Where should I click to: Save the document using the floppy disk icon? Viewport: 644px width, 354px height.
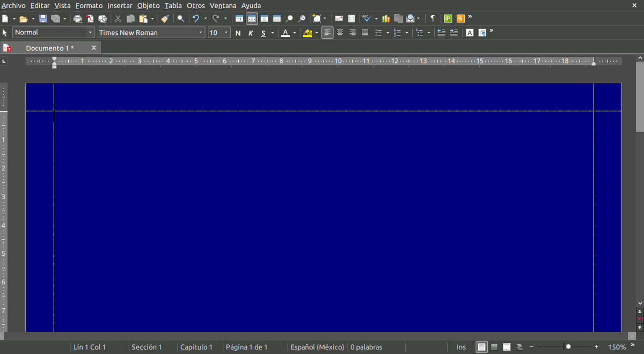pos(43,19)
